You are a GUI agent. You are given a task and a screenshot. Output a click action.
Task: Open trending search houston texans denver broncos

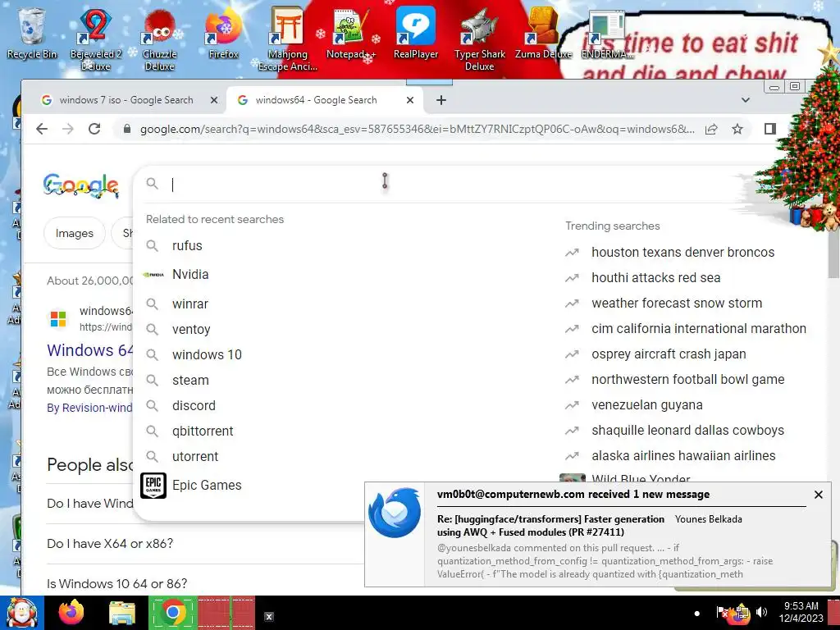click(683, 253)
